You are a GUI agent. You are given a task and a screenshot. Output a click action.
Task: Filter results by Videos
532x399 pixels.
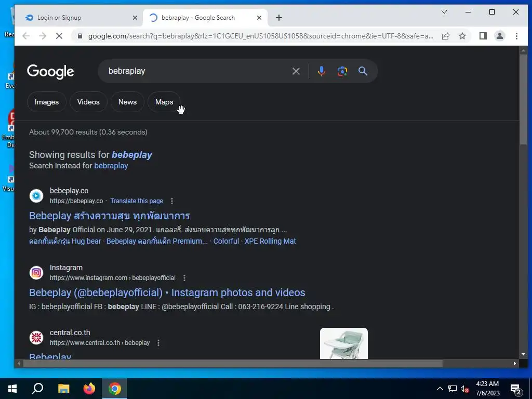[88, 102]
